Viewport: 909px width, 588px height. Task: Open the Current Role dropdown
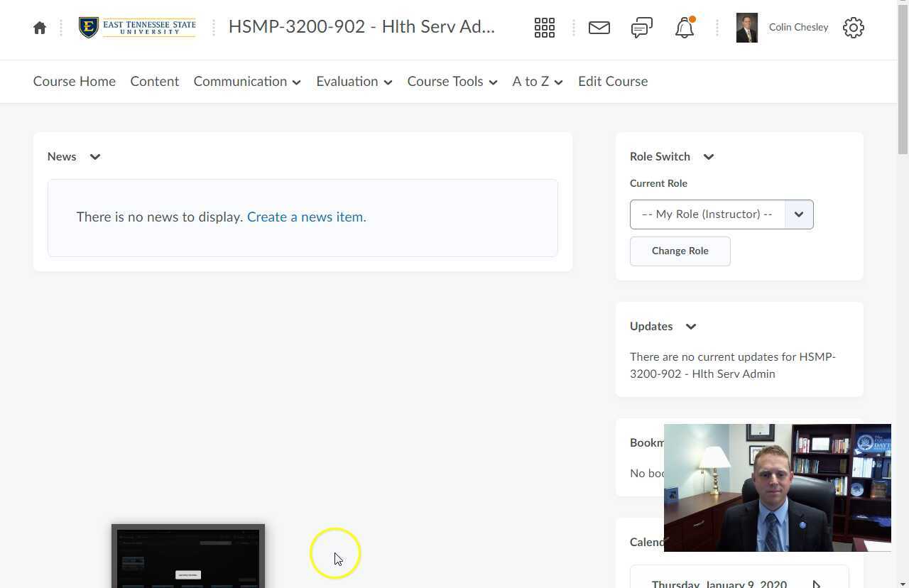pyautogui.click(x=721, y=214)
